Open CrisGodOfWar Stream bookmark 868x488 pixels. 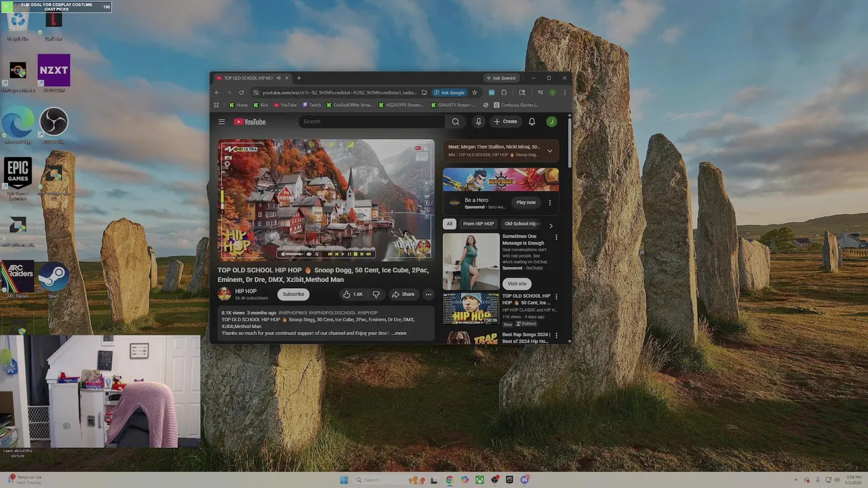(x=350, y=105)
